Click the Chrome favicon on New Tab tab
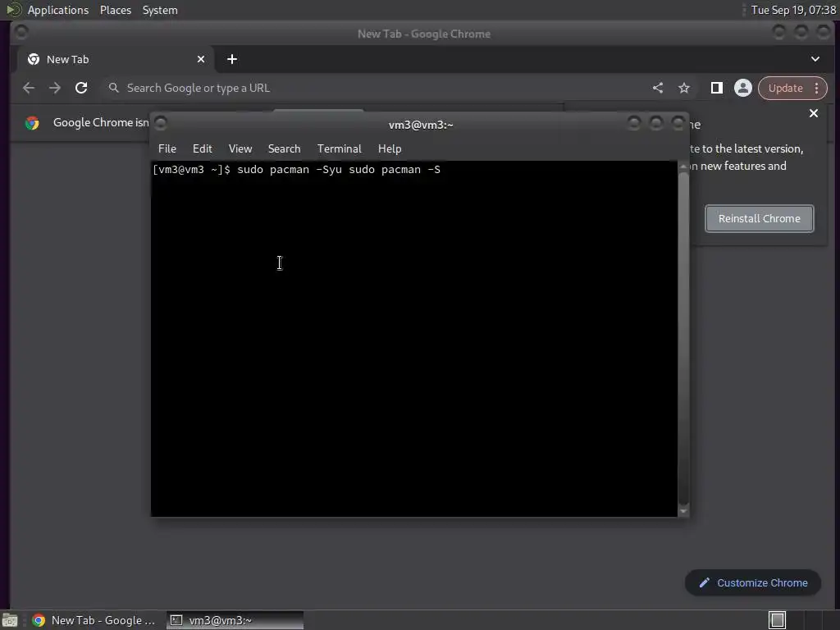Screen dimensions: 840x630 point(33,59)
